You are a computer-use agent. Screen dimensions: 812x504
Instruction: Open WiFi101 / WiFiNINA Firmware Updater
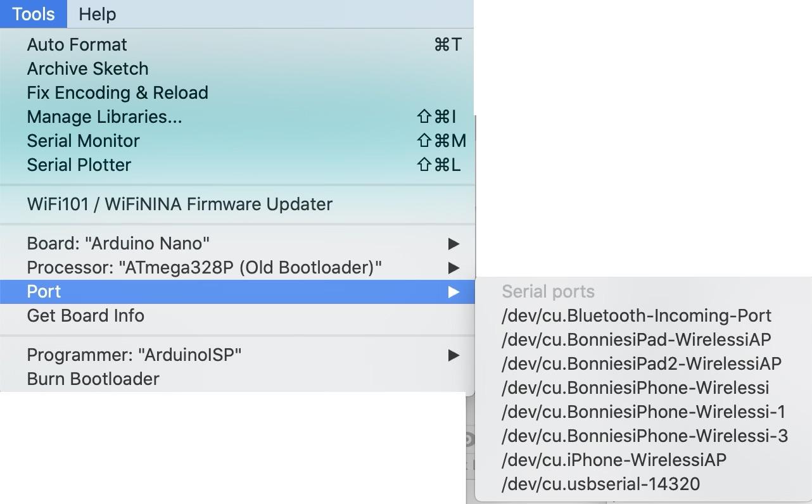[x=179, y=204]
